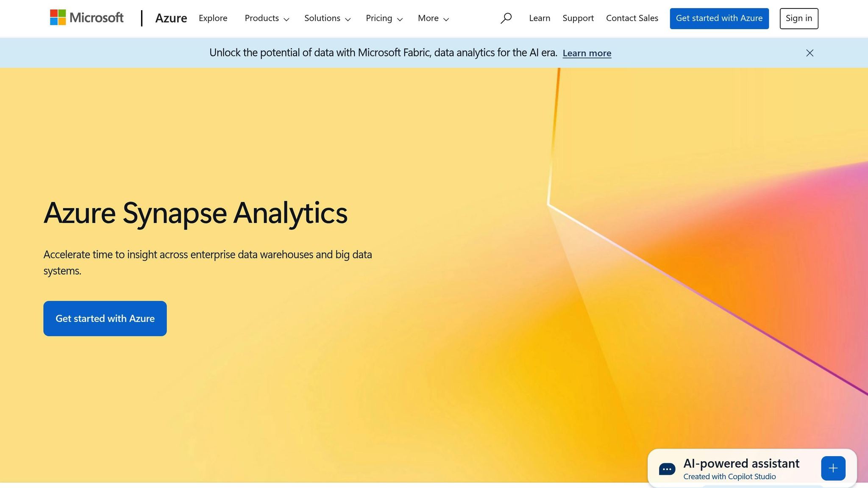Image resolution: width=868 pixels, height=488 pixels.
Task: Click the Sign in button
Action: click(799, 19)
